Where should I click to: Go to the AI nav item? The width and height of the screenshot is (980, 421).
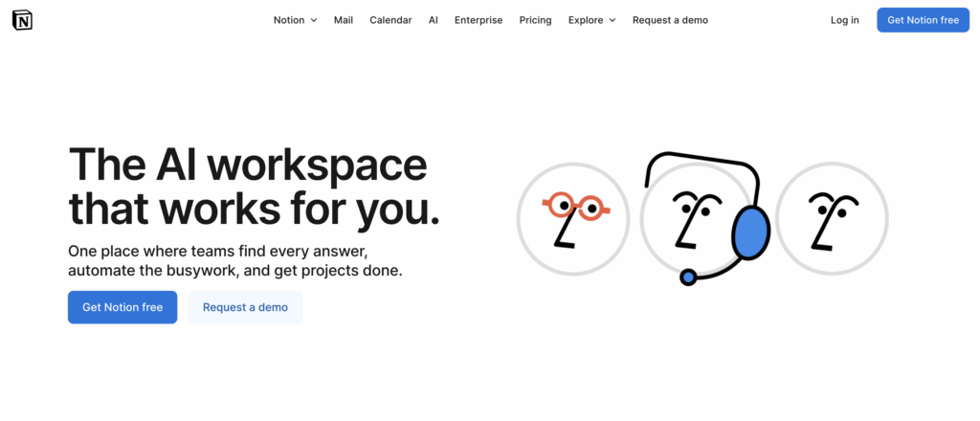click(434, 20)
